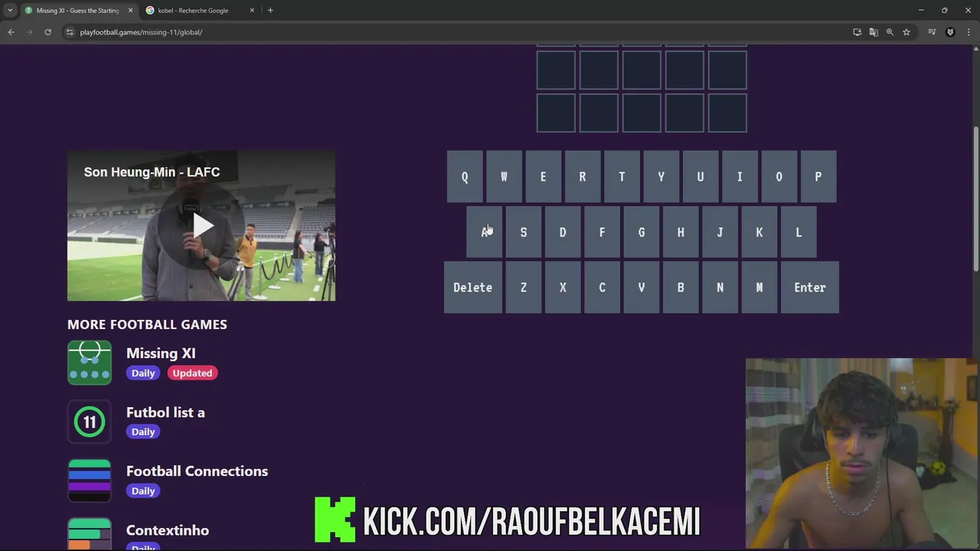980x551 pixels.
Task: Click the Delete key on keyboard
Action: (x=473, y=287)
